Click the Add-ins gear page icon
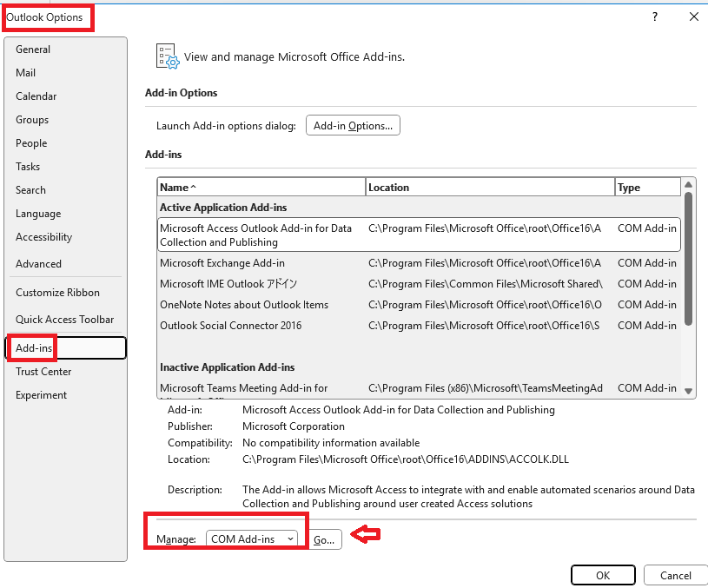 pos(168,56)
